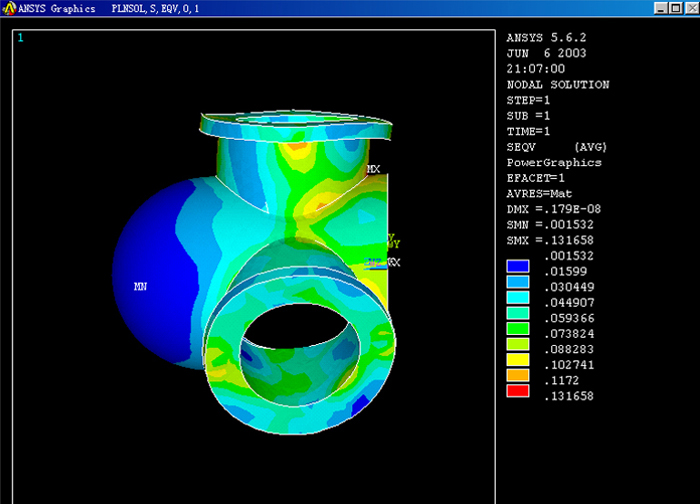Click the legend value .030449
Image resolution: width=700 pixels, height=504 pixels.
click(x=569, y=287)
